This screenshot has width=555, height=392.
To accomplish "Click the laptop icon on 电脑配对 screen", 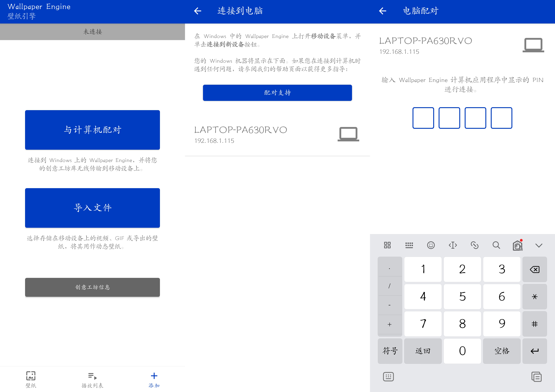I will point(533,45).
